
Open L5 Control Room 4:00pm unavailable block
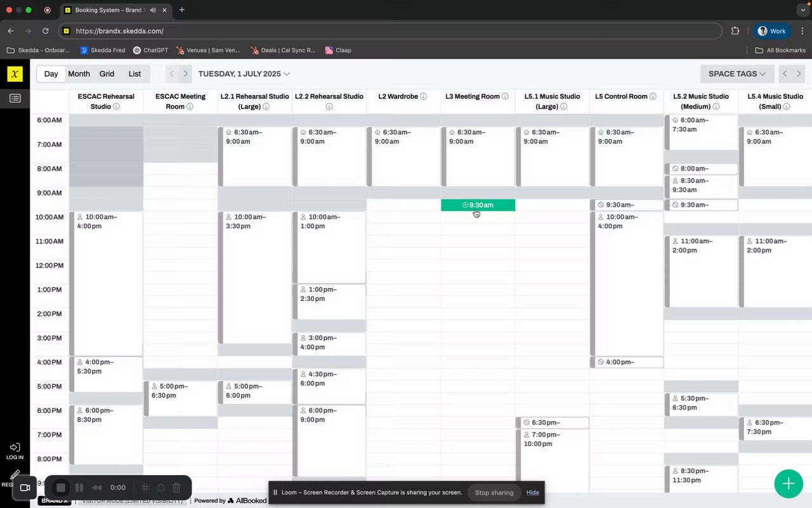point(627,362)
